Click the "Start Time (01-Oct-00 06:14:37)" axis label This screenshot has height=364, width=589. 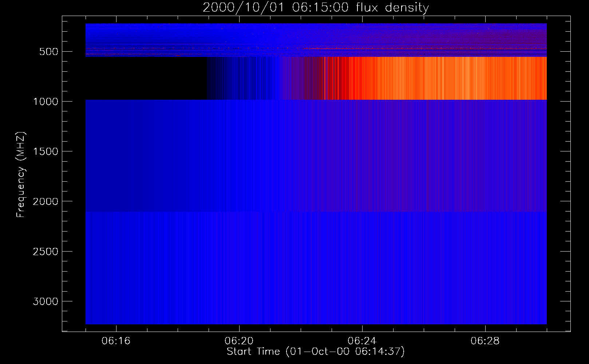point(316,352)
